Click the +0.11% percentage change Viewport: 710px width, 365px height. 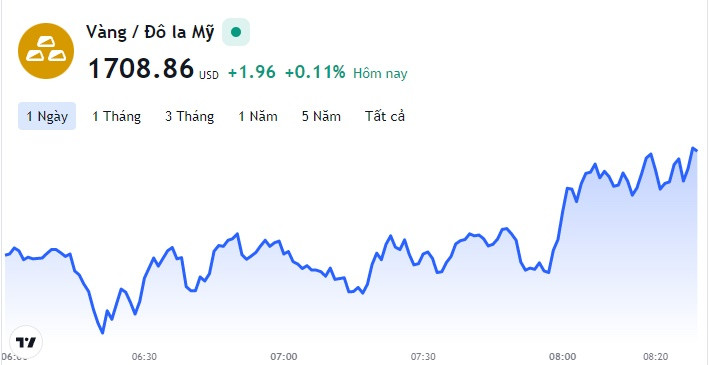(x=315, y=72)
